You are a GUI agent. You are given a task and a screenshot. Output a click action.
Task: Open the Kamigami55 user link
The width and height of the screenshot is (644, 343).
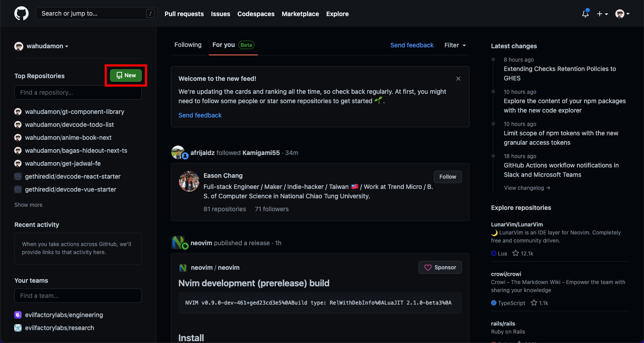tap(261, 153)
